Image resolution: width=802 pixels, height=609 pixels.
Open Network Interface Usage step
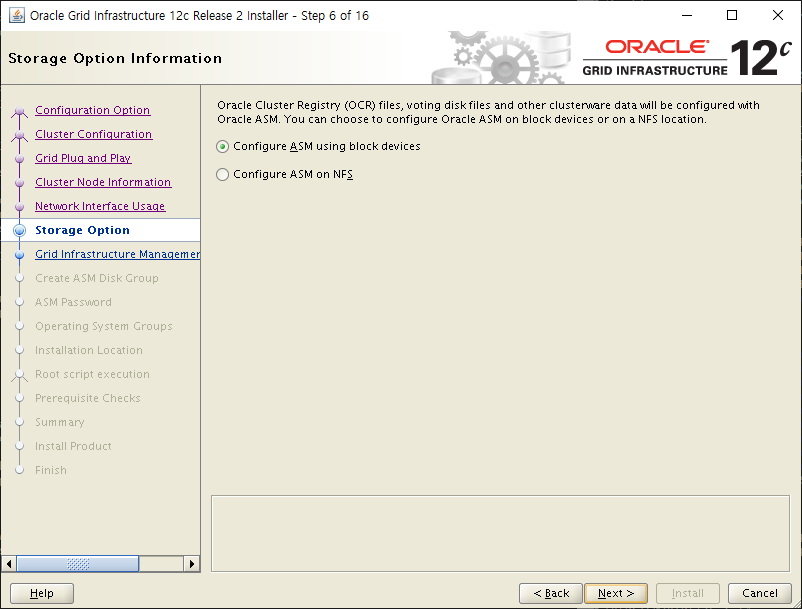(100, 206)
